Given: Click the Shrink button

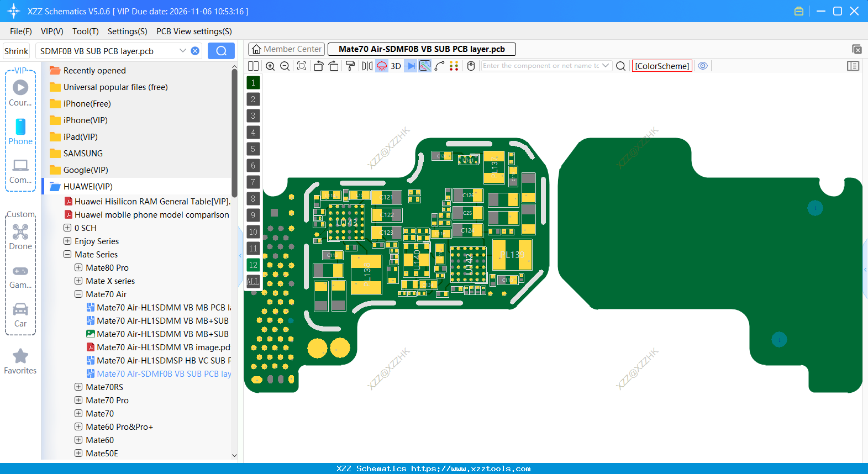Looking at the screenshot, I should point(17,51).
